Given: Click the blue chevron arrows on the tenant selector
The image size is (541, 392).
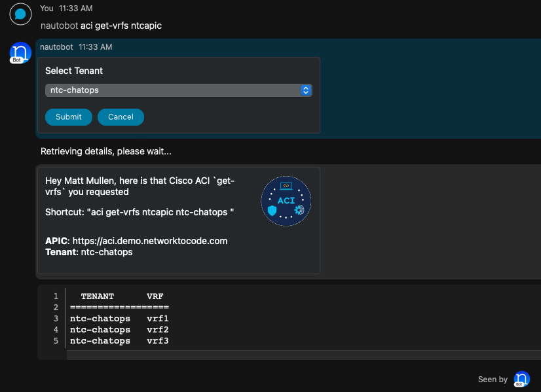Looking at the screenshot, I should pos(306,90).
